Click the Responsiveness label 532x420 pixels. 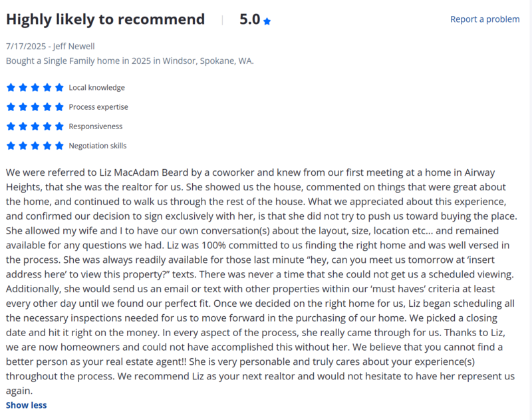(96, 126)
